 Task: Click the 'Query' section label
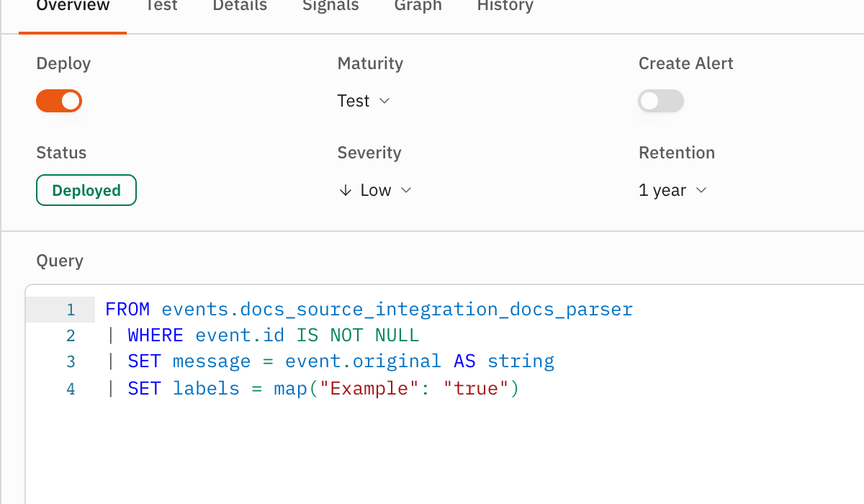tap(60, 261)
